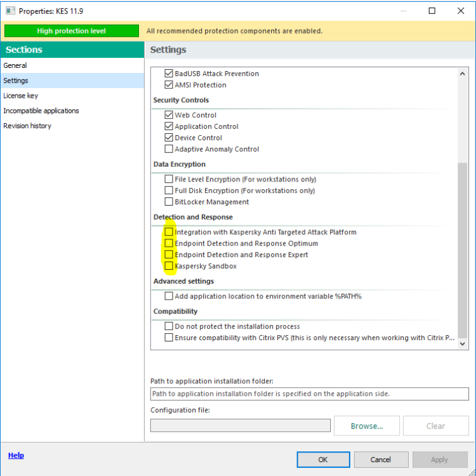This screenshot has height=476, width=476.
Task: Check Integration with Kaspersky Anti Targeted Attack Platform
Action: 169,232
